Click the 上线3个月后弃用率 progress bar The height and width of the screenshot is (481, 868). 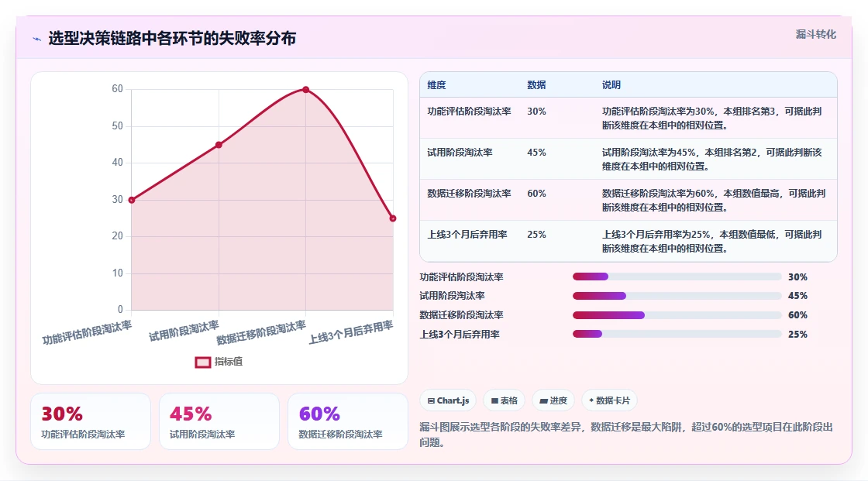click(x=677, y=335)
